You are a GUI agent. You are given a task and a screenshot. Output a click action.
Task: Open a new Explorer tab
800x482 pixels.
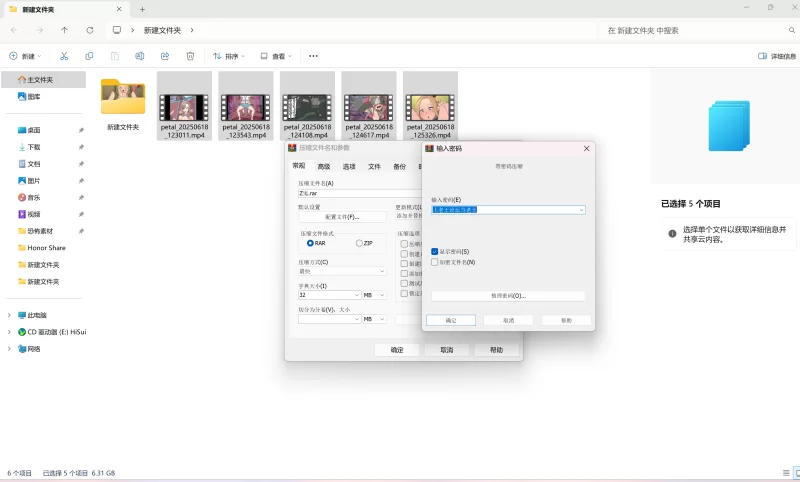pyautogui.click(x=142, y=9)
